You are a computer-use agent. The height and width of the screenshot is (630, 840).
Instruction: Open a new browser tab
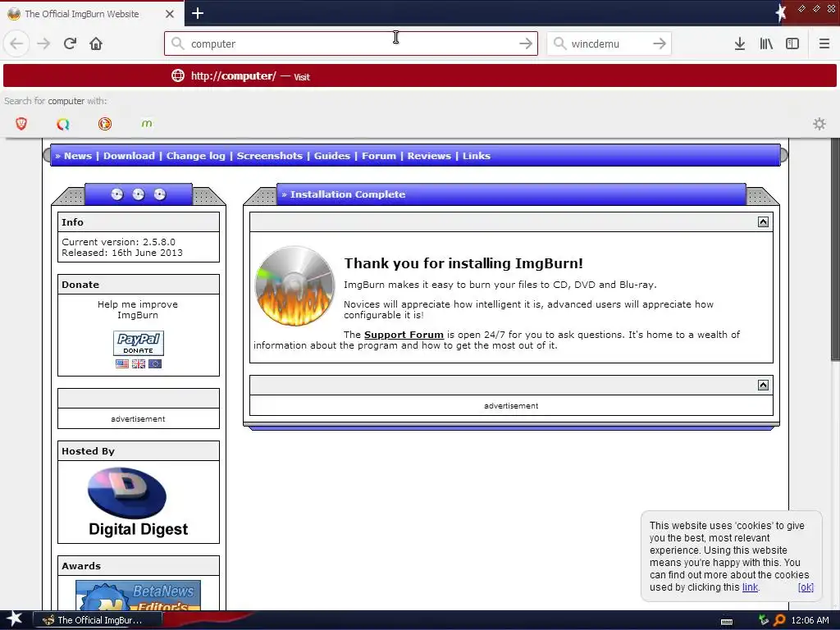point(197,13)
